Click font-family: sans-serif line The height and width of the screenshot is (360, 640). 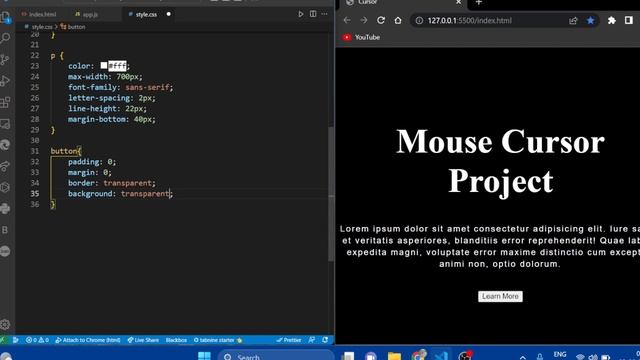point(120,87)
